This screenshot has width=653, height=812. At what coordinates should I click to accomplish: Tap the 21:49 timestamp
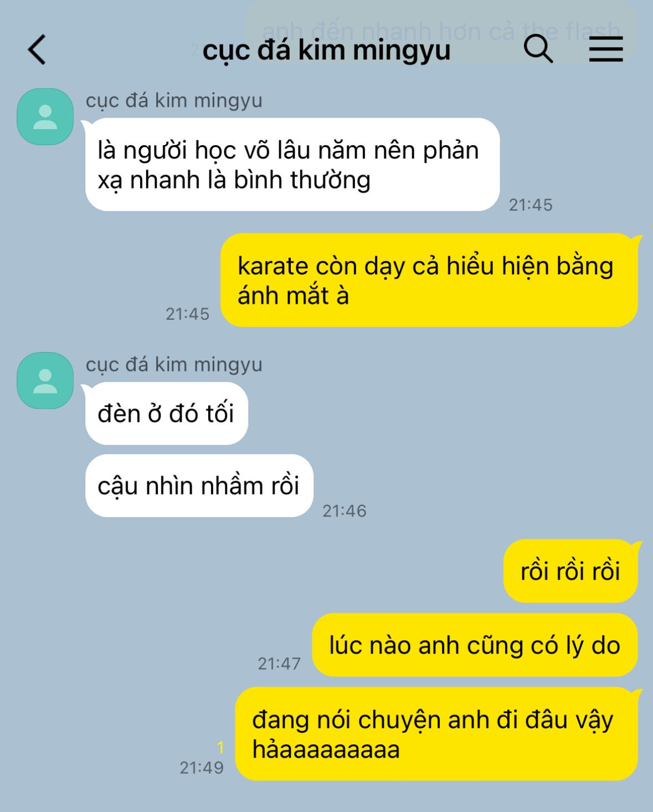coord(202,768)
